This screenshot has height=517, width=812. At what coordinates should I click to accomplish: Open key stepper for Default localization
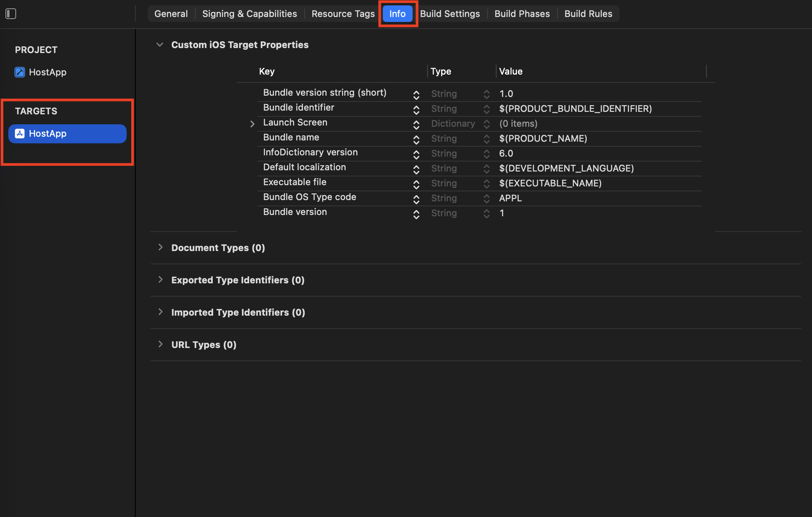pyautogui.click(x=416, y=169)
